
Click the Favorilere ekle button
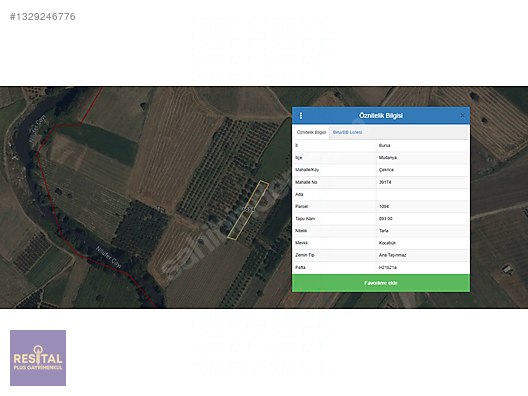tap(381, 283)
